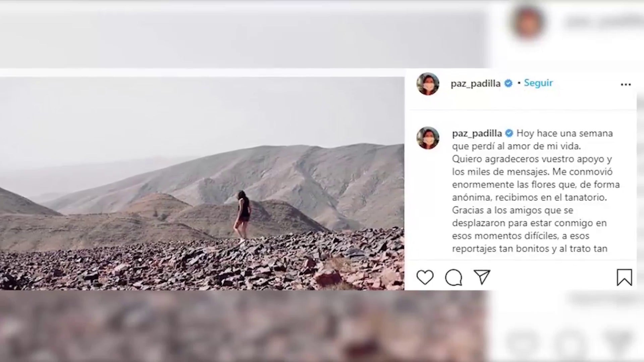Click the blurred username at top right
This screenshot has height=362, width=644.
click(604, 22)
